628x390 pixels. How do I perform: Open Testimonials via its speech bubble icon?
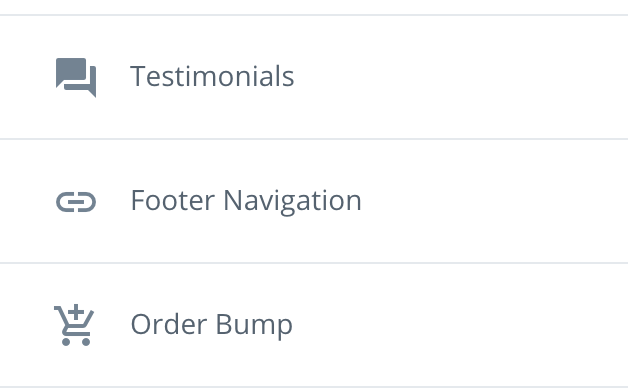click(x=76, y=77)
